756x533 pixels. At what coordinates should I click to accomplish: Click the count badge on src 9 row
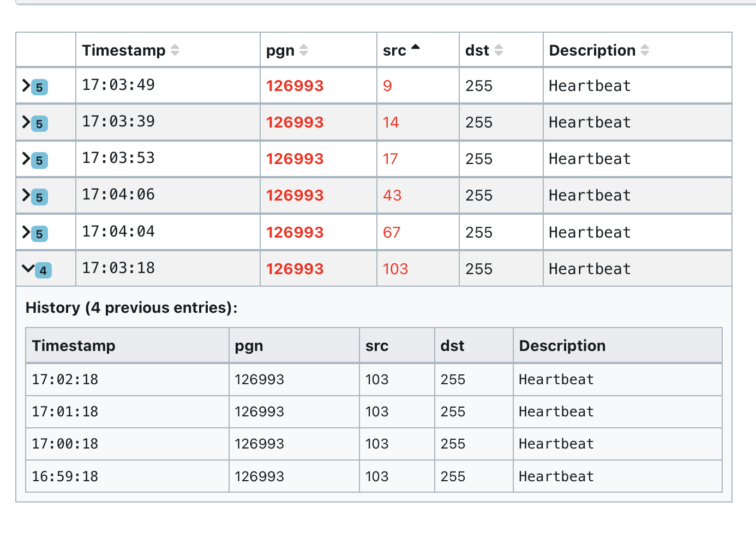[x=39, y=87]
